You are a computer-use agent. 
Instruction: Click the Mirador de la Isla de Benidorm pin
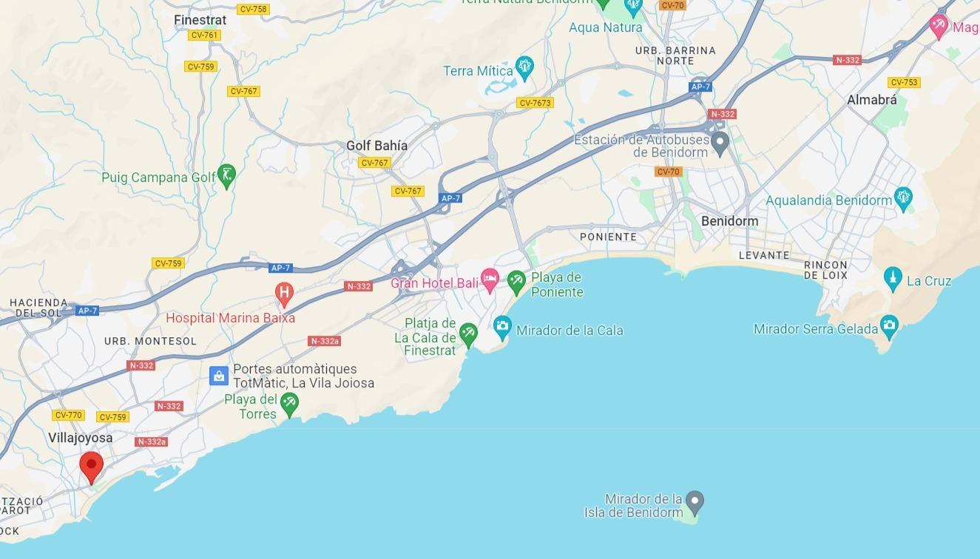[x=694, y=503]
